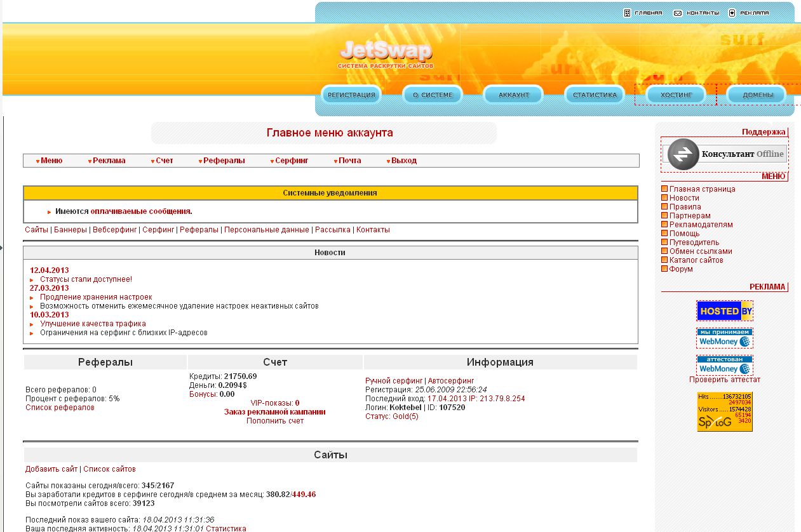Viewport: 801px width, 532px height.
Task: Expand the Реклама dropdown in account bar
Action: click(107, 161)
